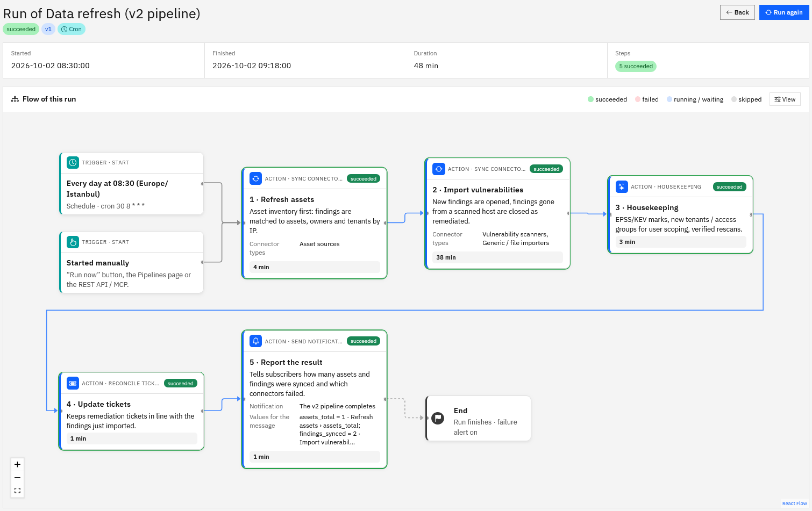Select the '4 · Update tickets' node title

98,404
